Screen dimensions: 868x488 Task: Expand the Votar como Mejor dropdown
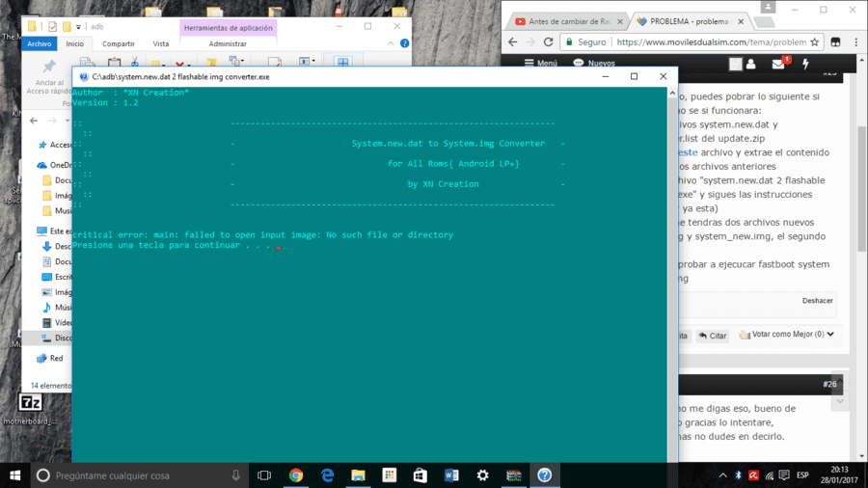830,335
